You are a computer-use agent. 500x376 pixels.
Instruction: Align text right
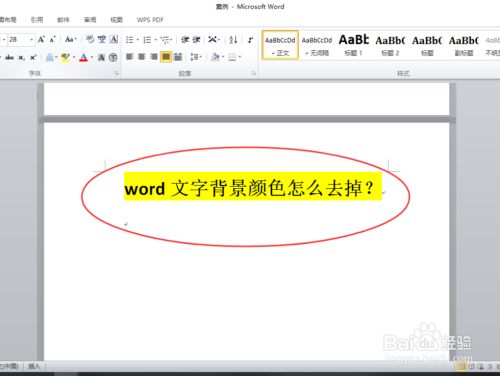coord(154,57)
